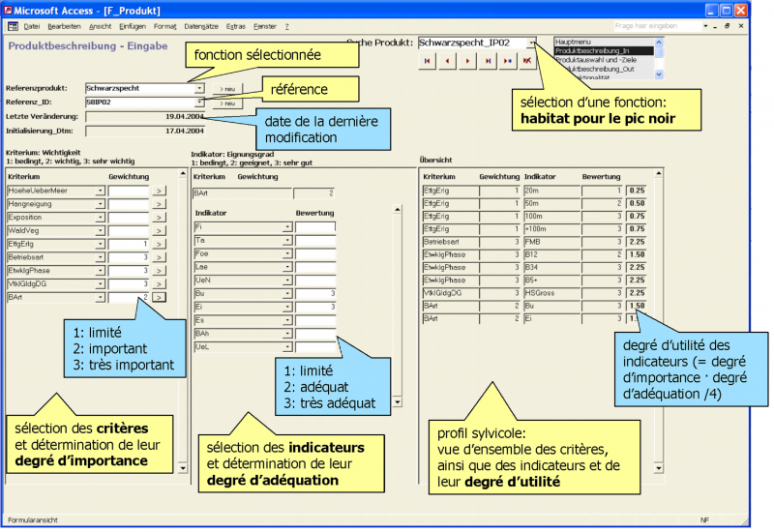774x532 pixels.
Task: Click the Letzte Veränderung date field
Action: (x=145, y=117)
